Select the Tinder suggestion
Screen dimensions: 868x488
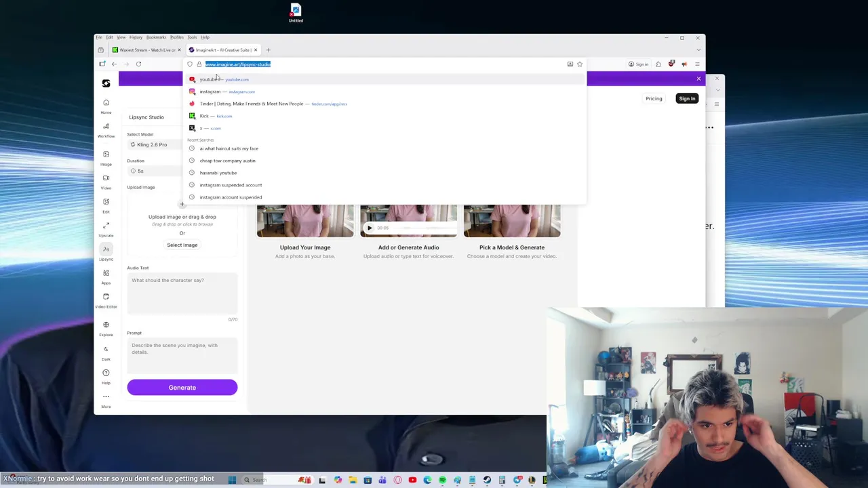point(385,104)
